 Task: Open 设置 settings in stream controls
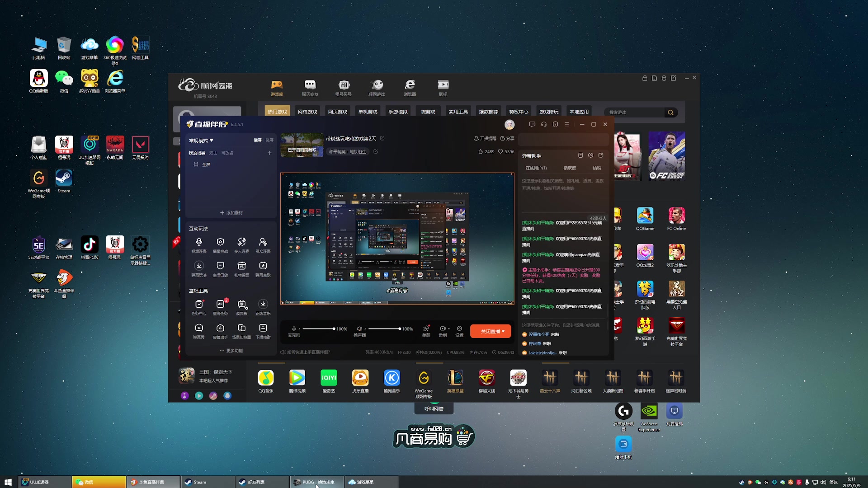459,331
